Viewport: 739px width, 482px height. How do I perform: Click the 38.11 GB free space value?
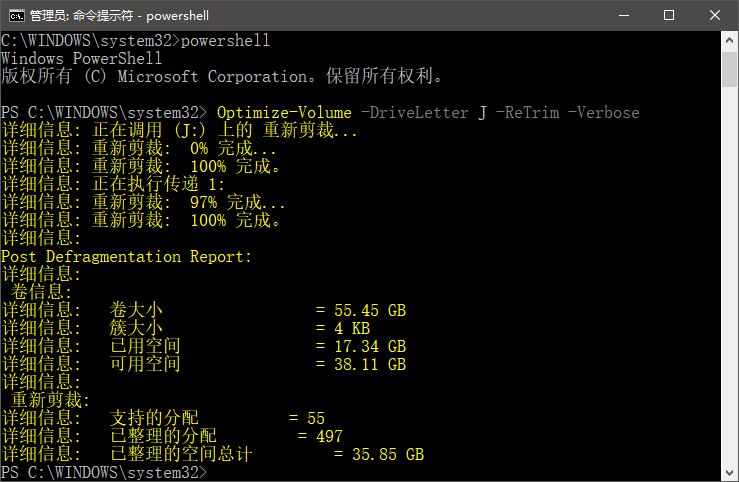(x=370, y=364)
